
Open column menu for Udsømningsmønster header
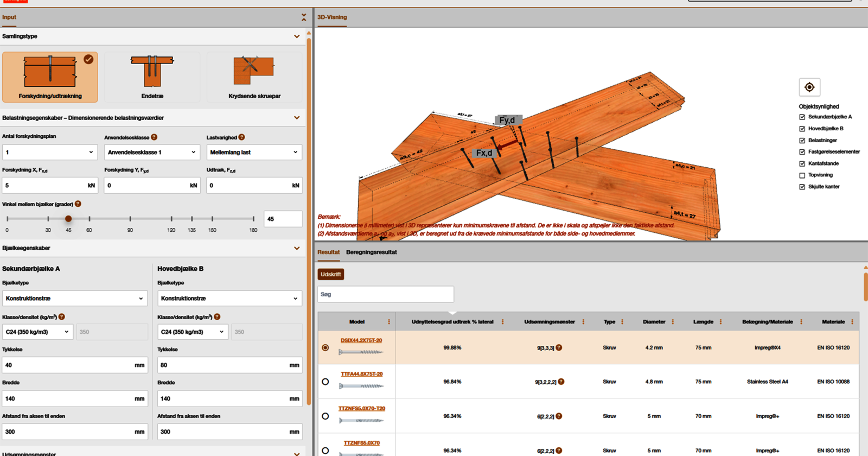pos(583,322)
